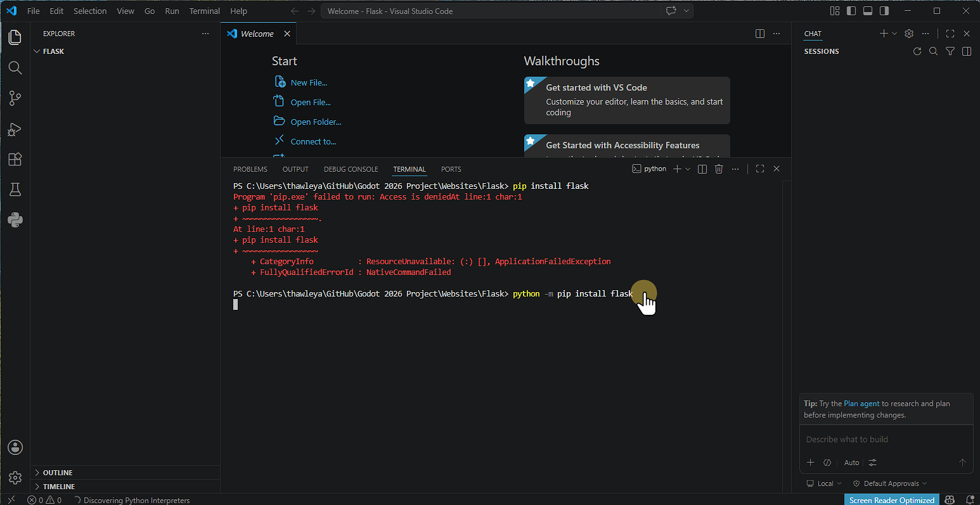Switch to the DEBUG CONSOLE tab
The height and width of the screenshot is (505, 980).
pyautogui.click(x=351, y=169)
